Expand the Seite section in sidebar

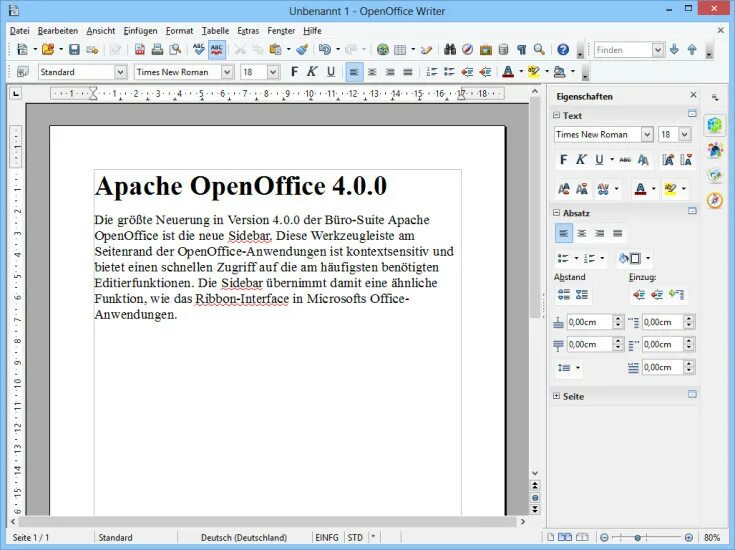[556, 396]
